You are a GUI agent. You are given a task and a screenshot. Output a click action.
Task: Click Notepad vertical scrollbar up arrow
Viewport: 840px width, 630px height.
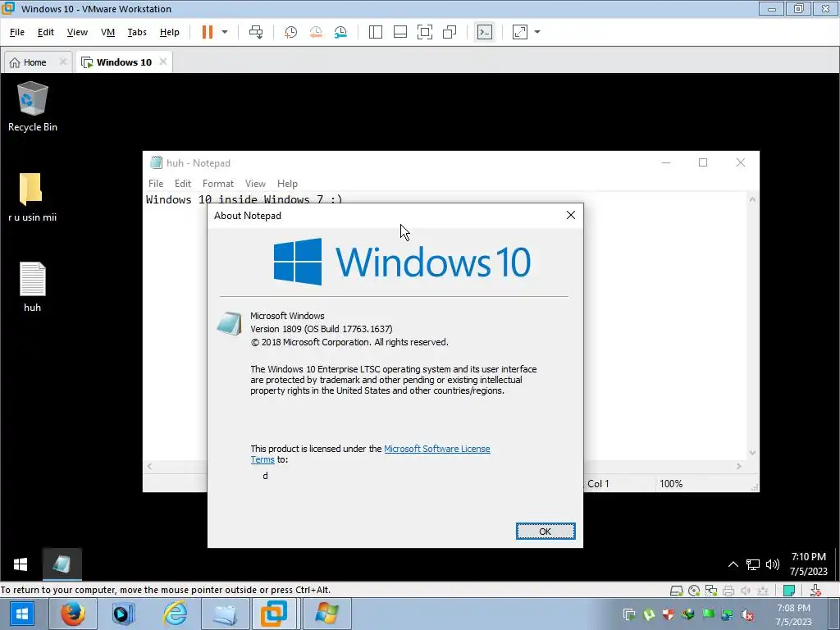752,200
